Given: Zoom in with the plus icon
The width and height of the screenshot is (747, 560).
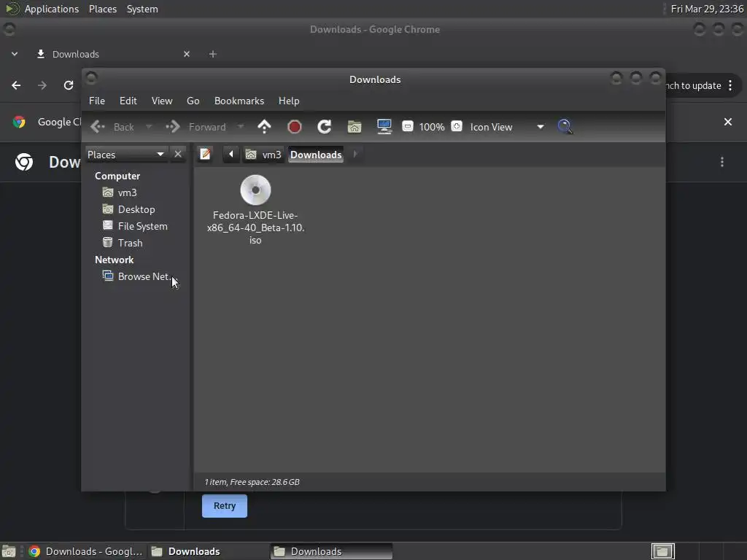Looking at the screenshot, I should [x=457, y=126].
